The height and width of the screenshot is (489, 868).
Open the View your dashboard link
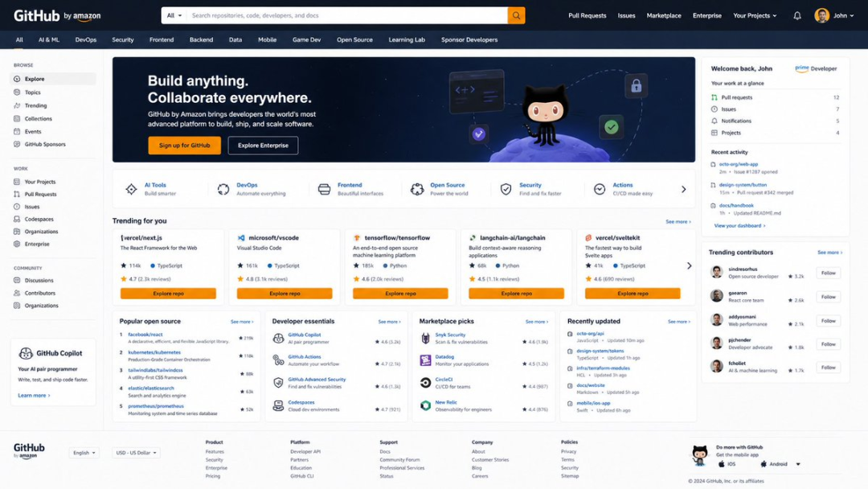pos(739,226)
